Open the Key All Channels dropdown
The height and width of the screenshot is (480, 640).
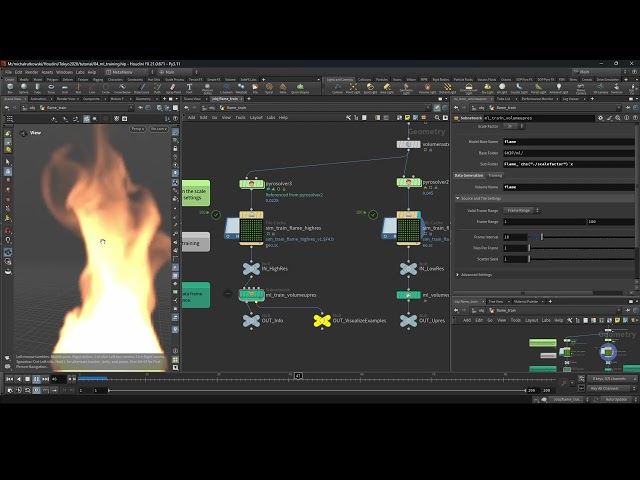(x=611, y=389)
